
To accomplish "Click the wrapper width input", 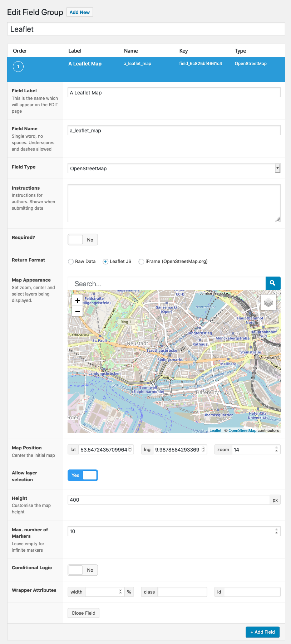I will (105, 592).
